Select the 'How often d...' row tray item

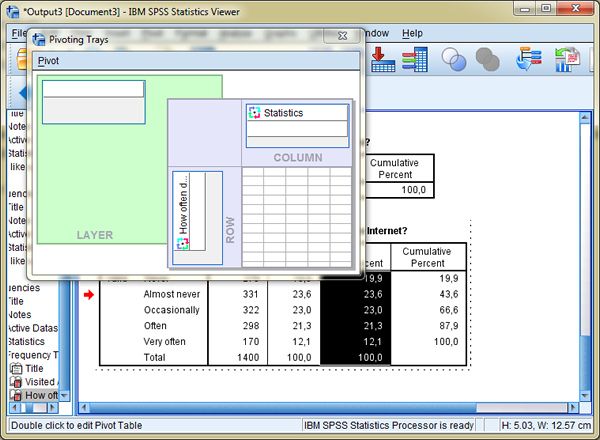click(x=183, y=210)
